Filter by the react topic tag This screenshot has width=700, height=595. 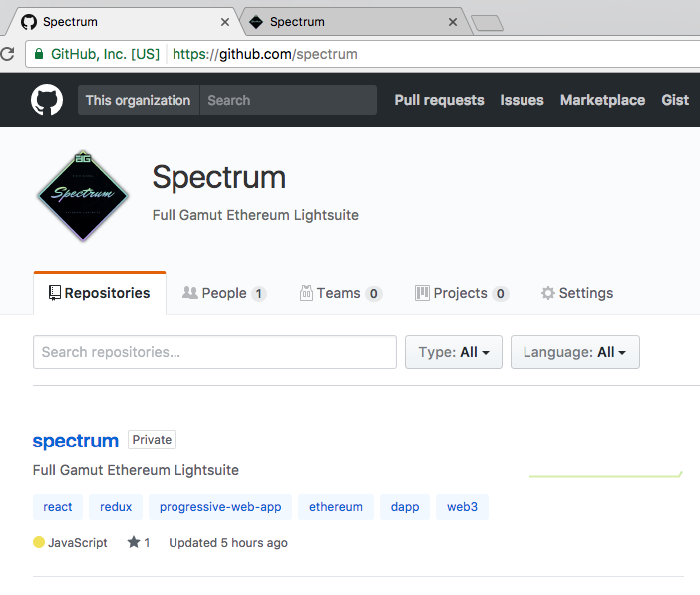coord(58,507)
